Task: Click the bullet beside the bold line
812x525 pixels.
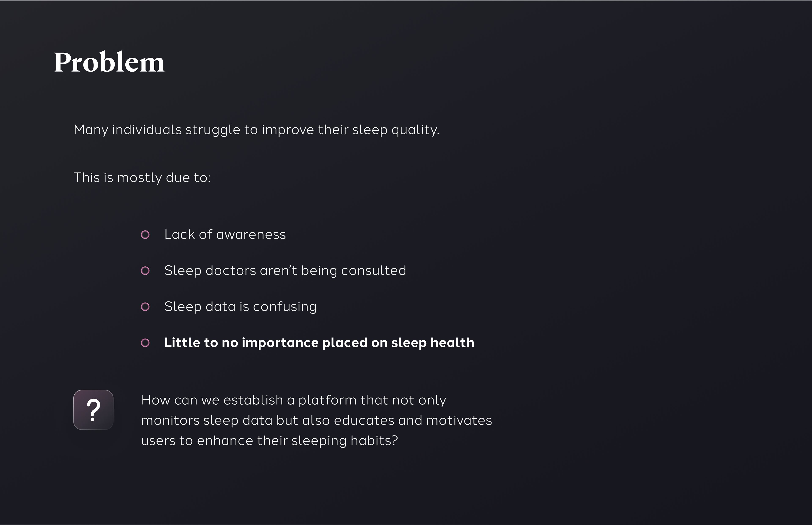Action: 145,343
